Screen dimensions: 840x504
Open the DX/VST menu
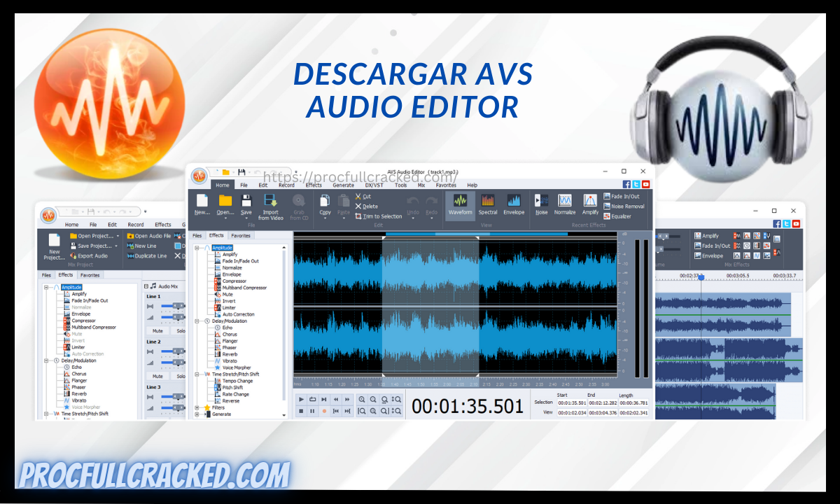tap(374, 185)
